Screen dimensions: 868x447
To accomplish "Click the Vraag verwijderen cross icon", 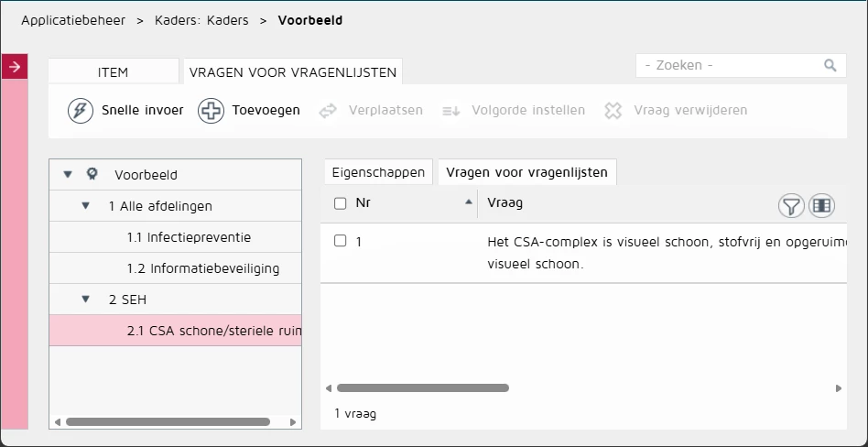I will pos(613,111).
